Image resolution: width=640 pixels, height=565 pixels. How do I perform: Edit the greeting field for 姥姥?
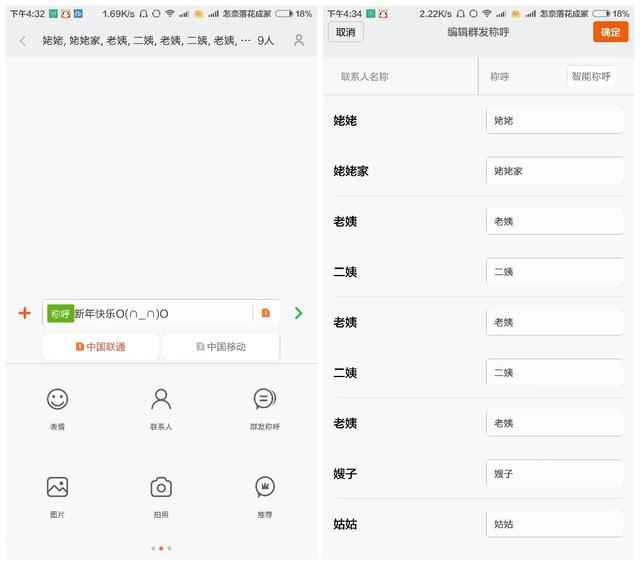[x=554, y=120]
